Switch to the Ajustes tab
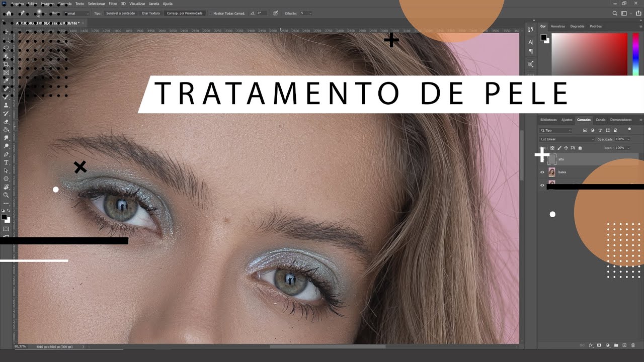 pyautogui.click(x=567, y=120)
